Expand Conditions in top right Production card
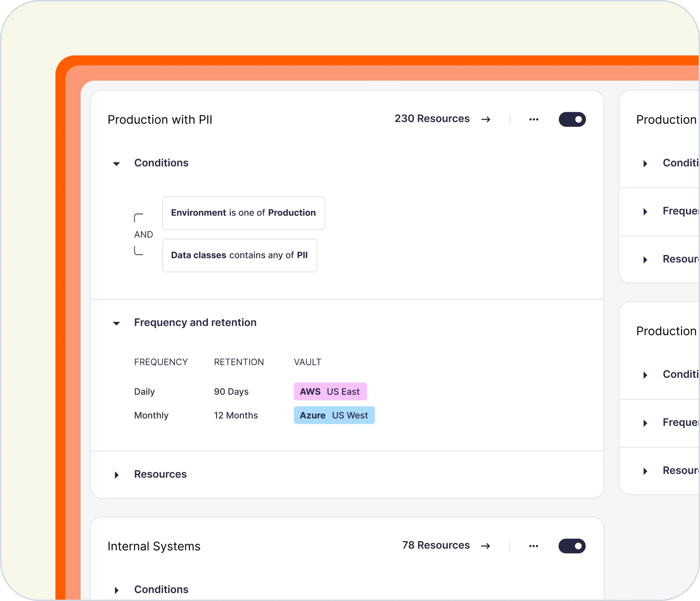This screenshot has height=601, width=700. (x=645, y=164)
